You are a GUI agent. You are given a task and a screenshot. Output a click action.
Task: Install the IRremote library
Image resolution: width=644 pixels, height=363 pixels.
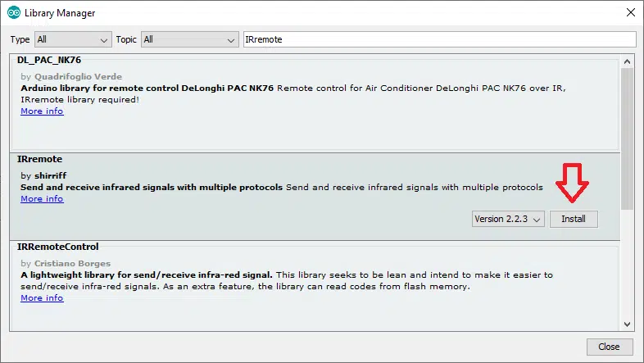click(x=574, y=219)
